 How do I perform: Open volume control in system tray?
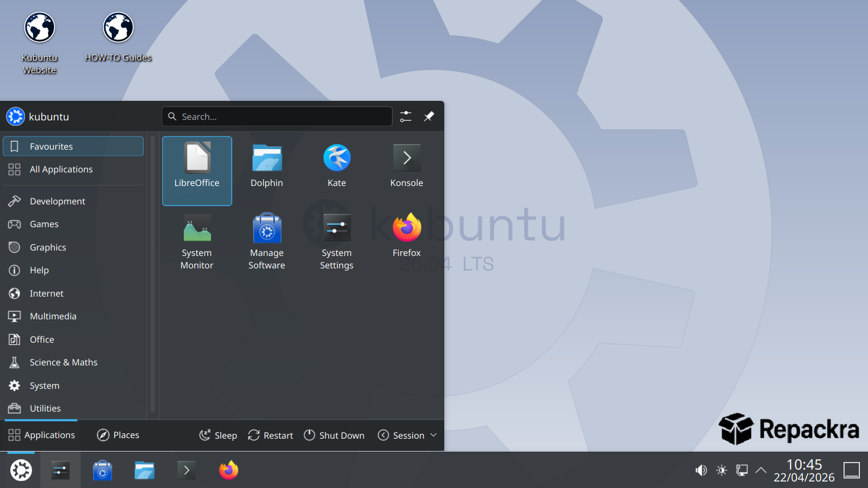tap(701, 470)
